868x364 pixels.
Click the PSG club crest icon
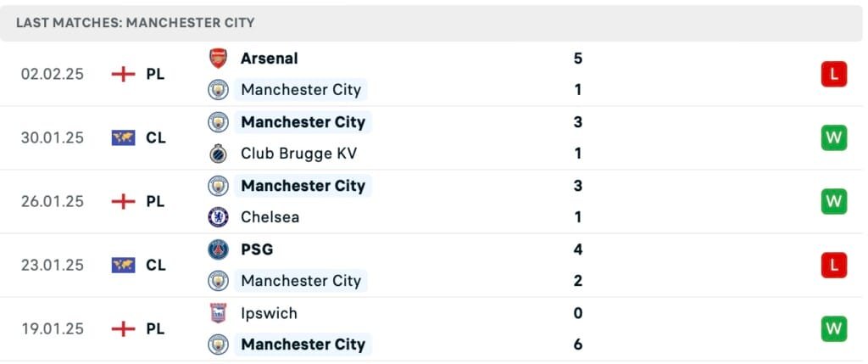[218, 249]
